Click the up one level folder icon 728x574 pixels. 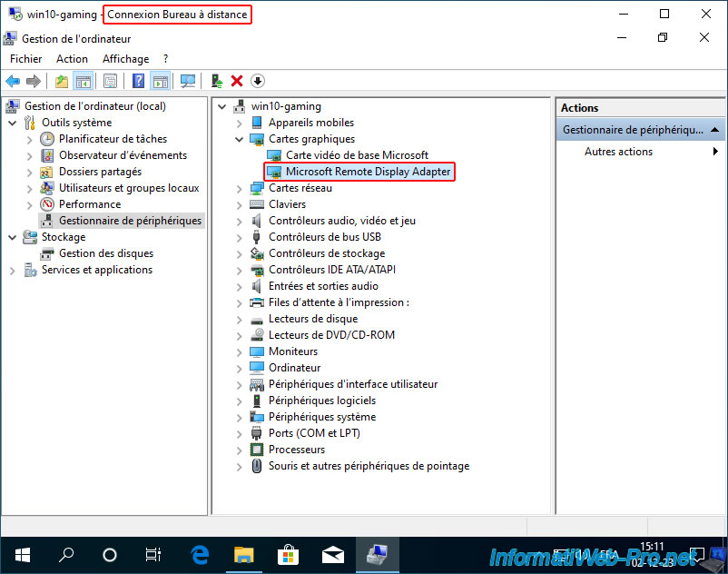[62, 81]
